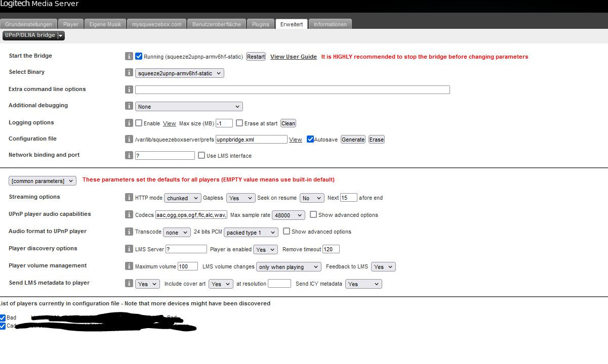Switch to Grundeinstellungen tab
The height and width of the screenshot is (364, 608).
(29, 24)
